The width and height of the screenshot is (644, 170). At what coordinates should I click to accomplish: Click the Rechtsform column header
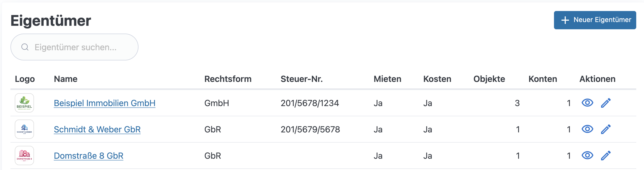point(228,79)
